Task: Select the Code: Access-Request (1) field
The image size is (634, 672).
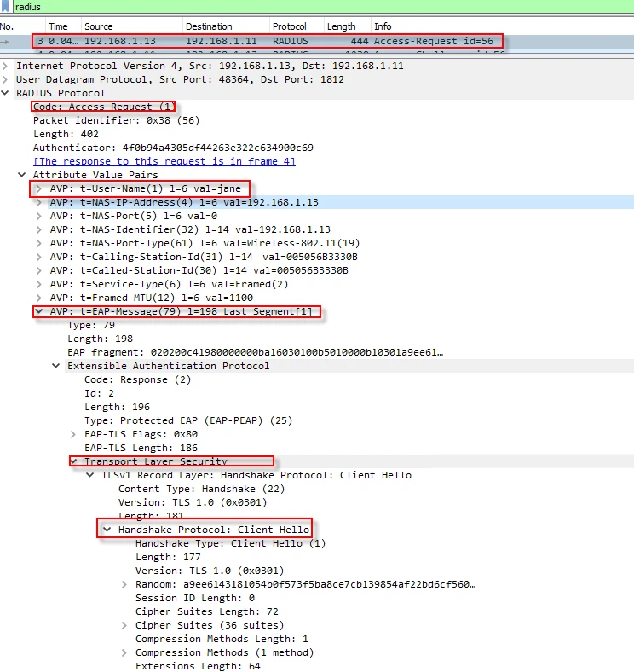Action: 103,107
